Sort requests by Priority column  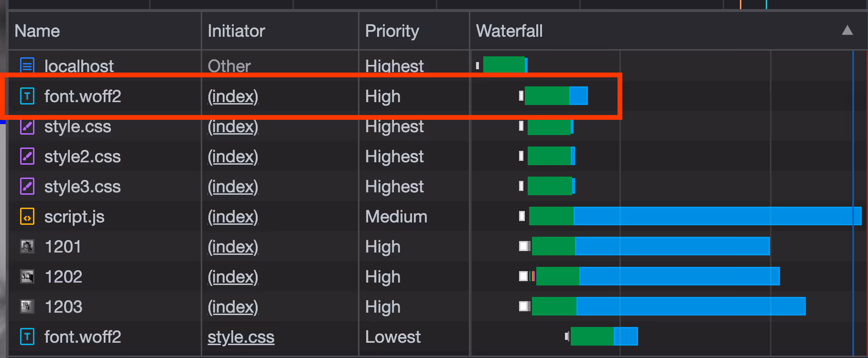(x=392, y=31)
